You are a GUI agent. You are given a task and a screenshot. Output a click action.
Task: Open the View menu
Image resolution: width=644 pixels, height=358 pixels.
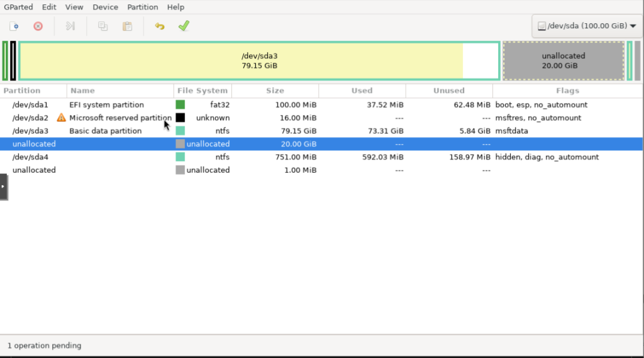pyautogui.click(x=74, y=7)
